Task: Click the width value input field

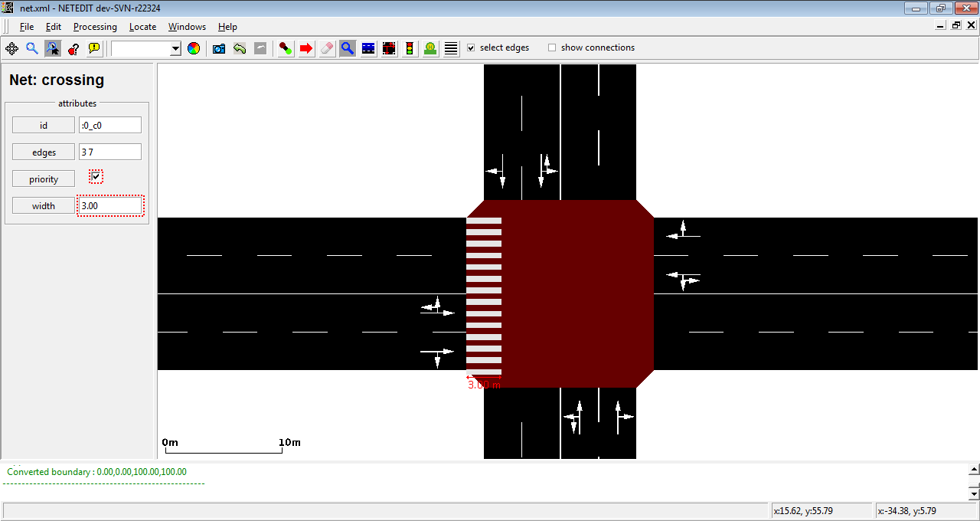Action: coord(110,206)
